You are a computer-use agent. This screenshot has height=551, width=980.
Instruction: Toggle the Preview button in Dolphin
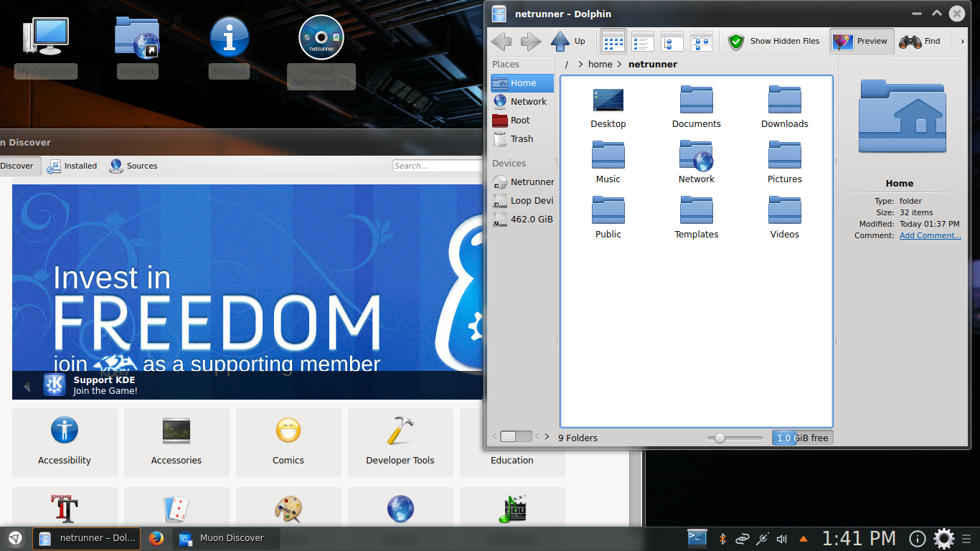[862, 42]
